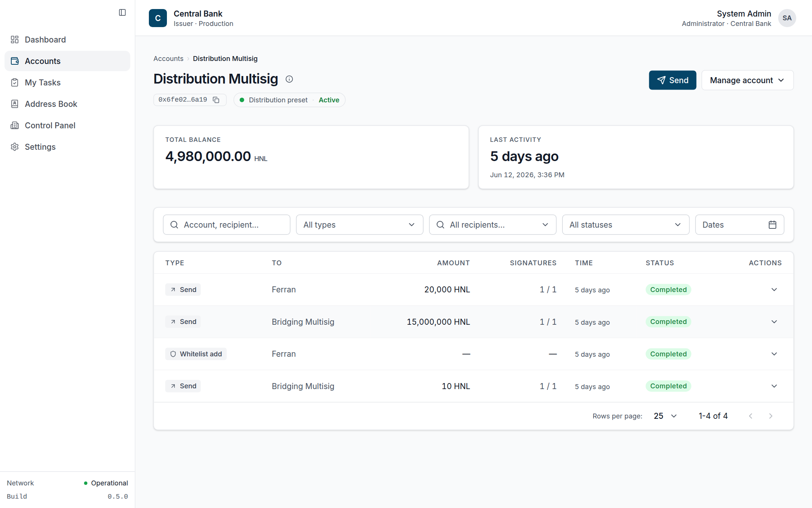Open the All statuses dropdown
Image resolution: width=812 pixels, height=508 pixels.
pyautogui.click(x=626, y=225)
